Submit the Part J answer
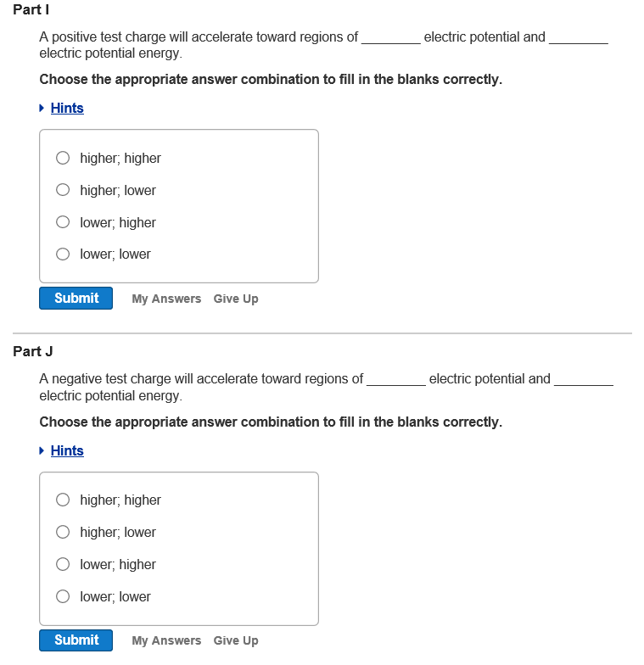644x665 pixels. click(76, 640)
